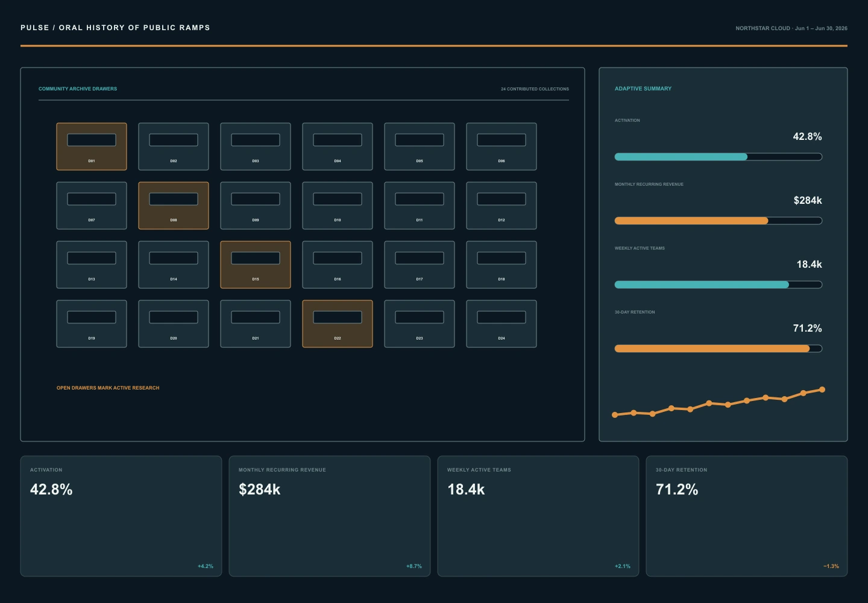Click the Northstar Cloud date range
The height and width of the screenshot is (603, 868).
(791, 28)
